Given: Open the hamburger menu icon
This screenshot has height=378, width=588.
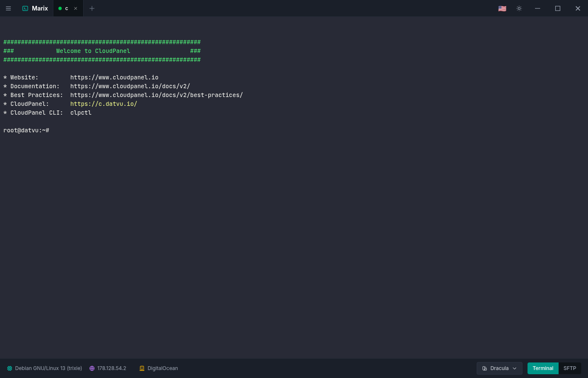Looking at the screenshot, I should tap(8, 8).
